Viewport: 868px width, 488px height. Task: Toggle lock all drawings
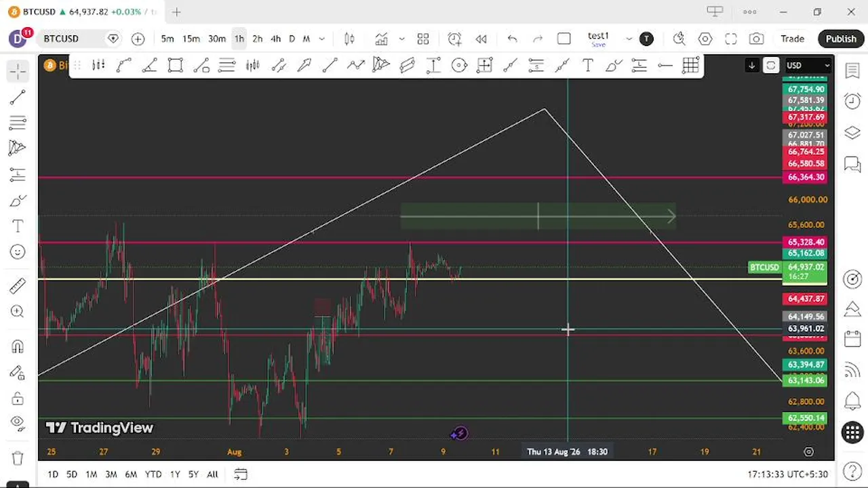coord(18,398)
